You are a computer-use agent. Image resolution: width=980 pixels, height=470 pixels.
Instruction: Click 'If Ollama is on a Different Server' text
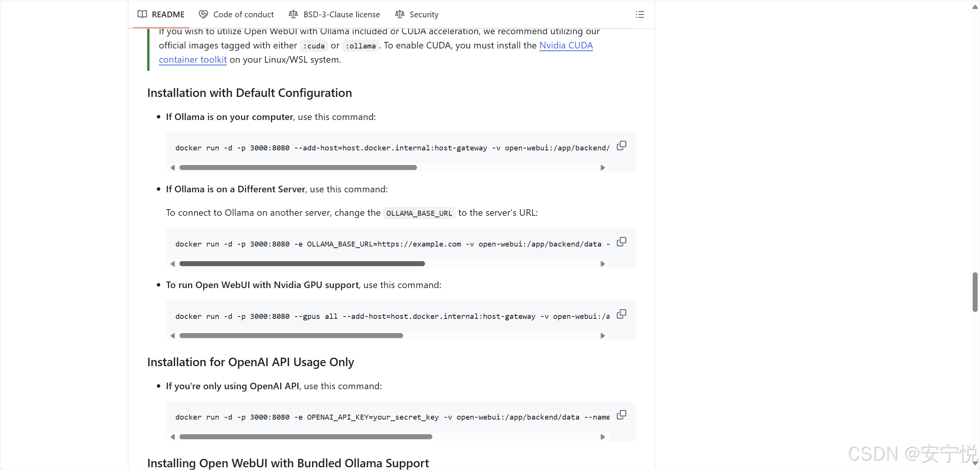[x=236, y=189]
